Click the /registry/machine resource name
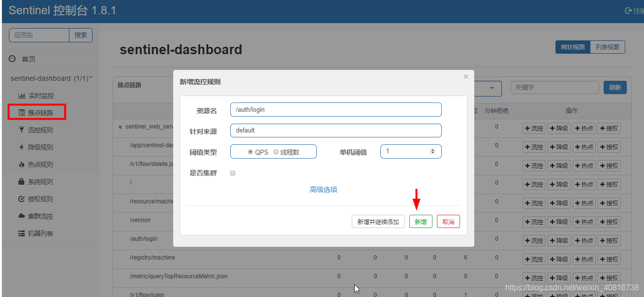This screenshot has height=297, width=644. [x=152, y=258]
